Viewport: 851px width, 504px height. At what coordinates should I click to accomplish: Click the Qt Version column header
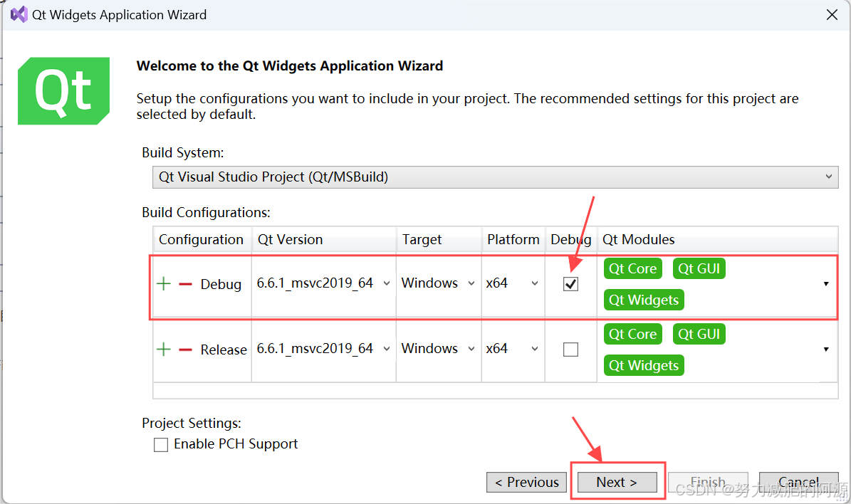(x=324, y=240)
